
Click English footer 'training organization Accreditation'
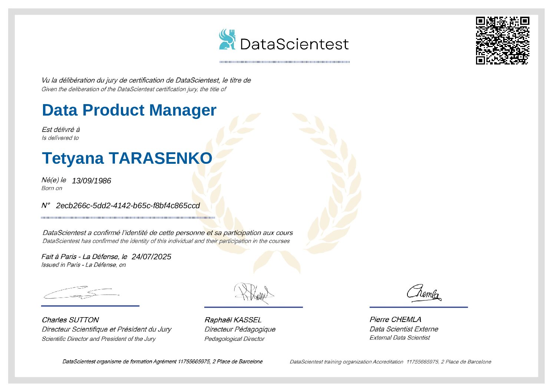[x=390, y=362]
